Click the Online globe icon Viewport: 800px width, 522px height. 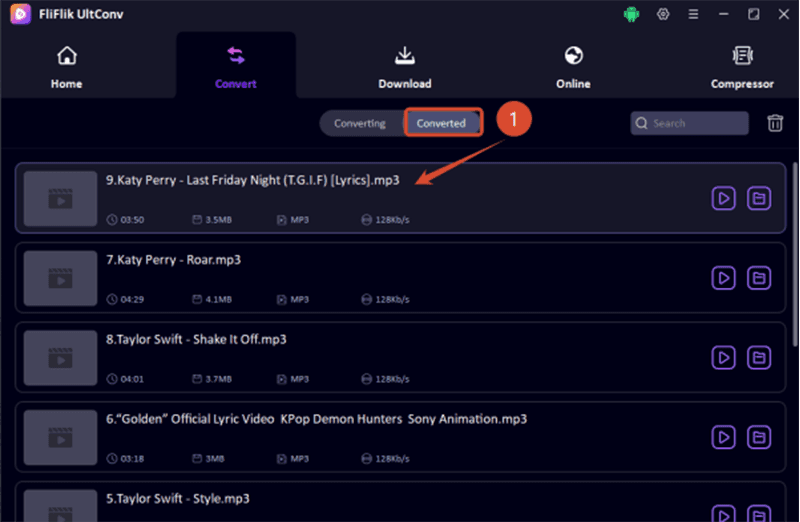click(573, 55)
